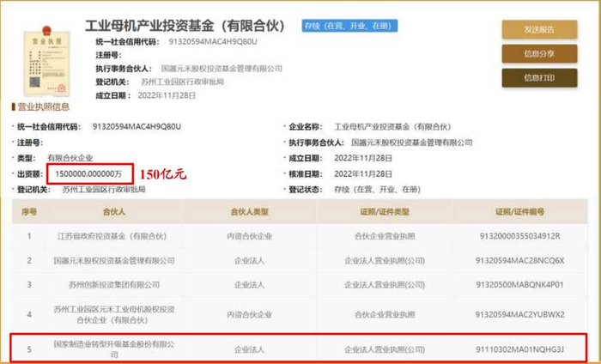Click the 证照/证件类型 column header
This screenshot has width=601, height=364.
(x=385, y=212)
